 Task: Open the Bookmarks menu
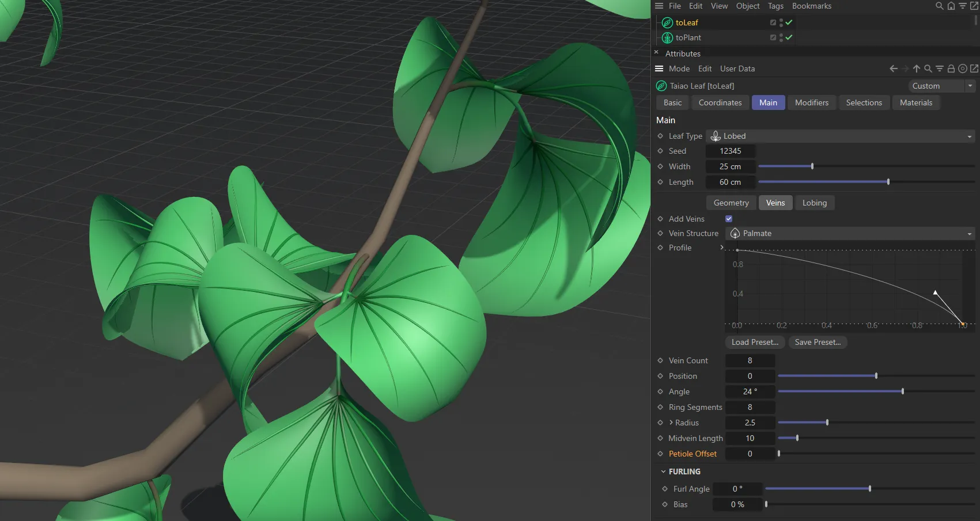click(812, 6)
